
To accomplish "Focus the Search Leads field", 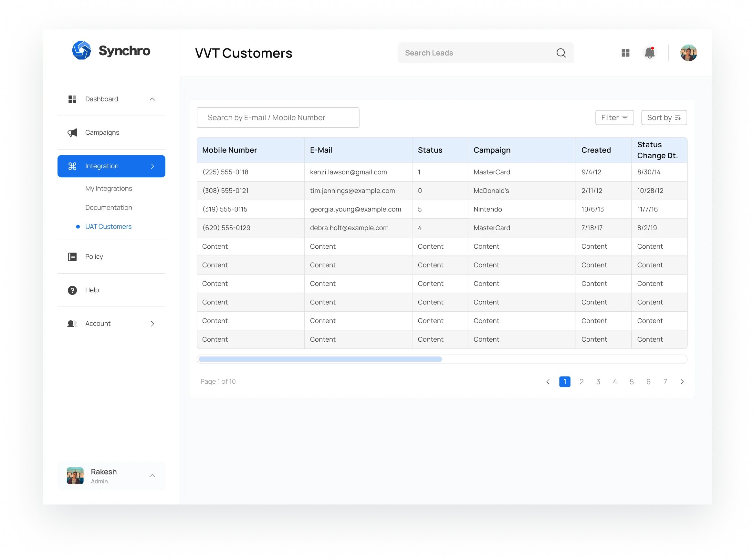I will [486, 53].
